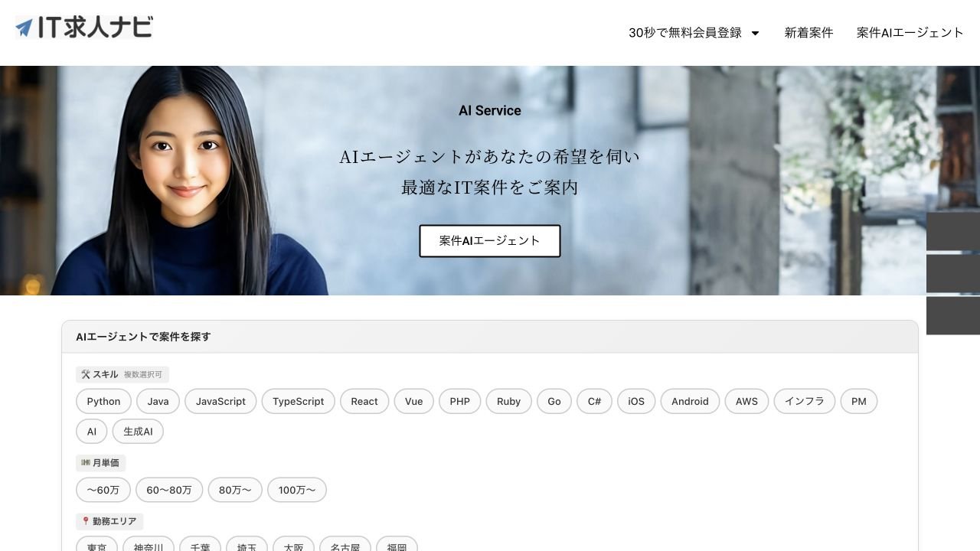Select the chip labeled only AI
Image resolution: width=980 pixels, height=551 pixels.
click(92, 432)
